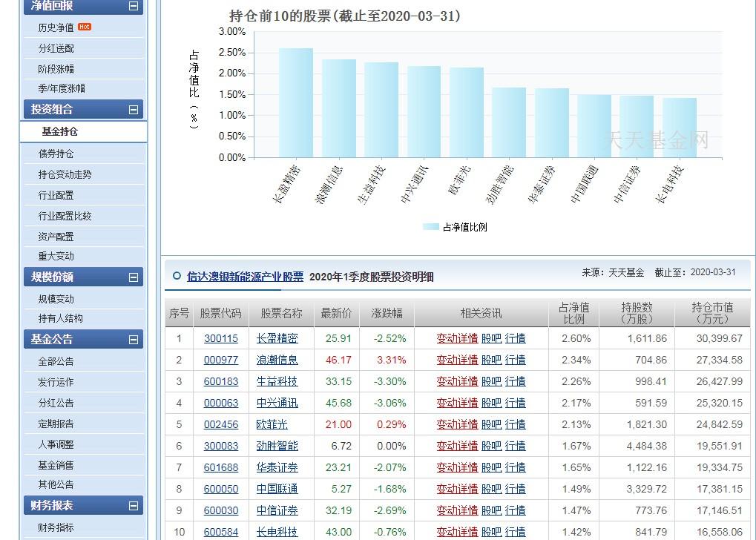The width and height of the screenshot is (756, 540).
Task: Open 债券持仓 in the sidebar
Action: pyautogui.click(x=56, y=154)
